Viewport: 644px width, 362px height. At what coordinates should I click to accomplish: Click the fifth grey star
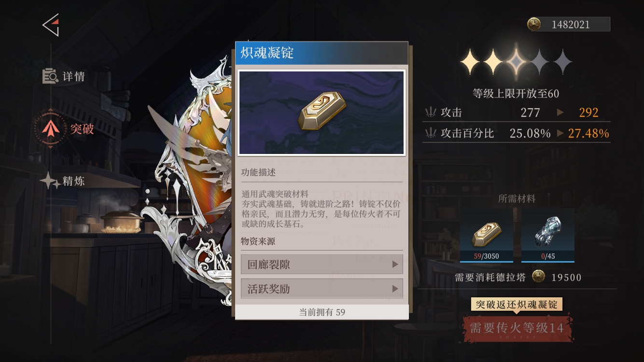point(562,62)
